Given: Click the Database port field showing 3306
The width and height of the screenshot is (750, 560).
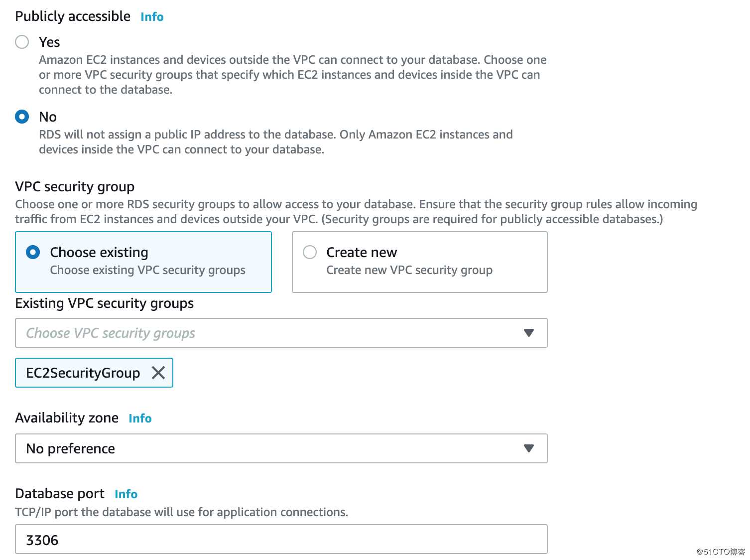Looking at the screenshot, I should coord(281,539).
